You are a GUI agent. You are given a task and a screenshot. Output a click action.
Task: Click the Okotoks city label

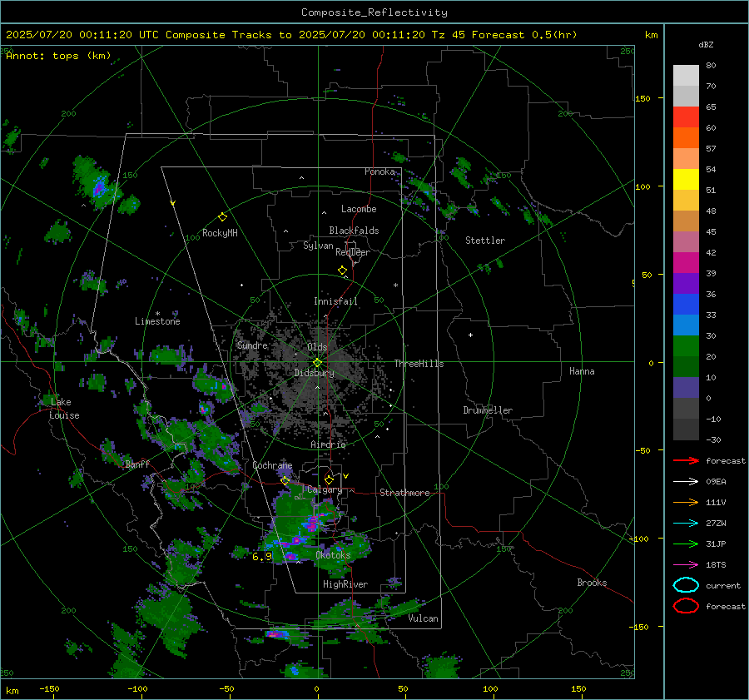pyautogui.click(x=333, y=555)
